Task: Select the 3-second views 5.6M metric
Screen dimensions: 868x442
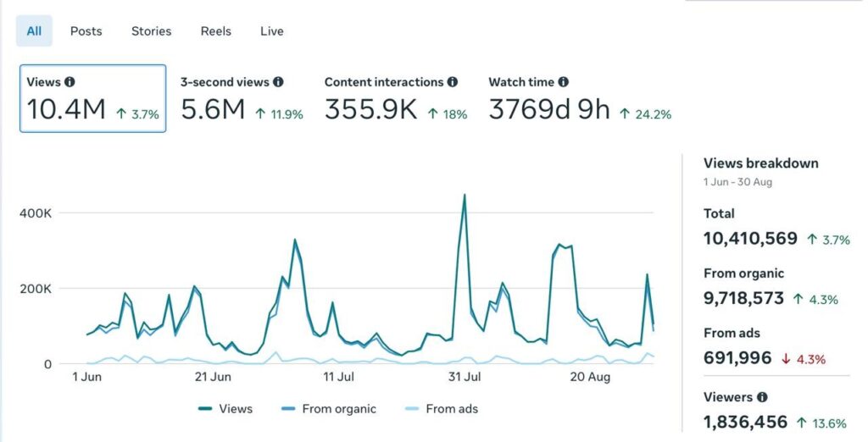Action: pos(242,98)
